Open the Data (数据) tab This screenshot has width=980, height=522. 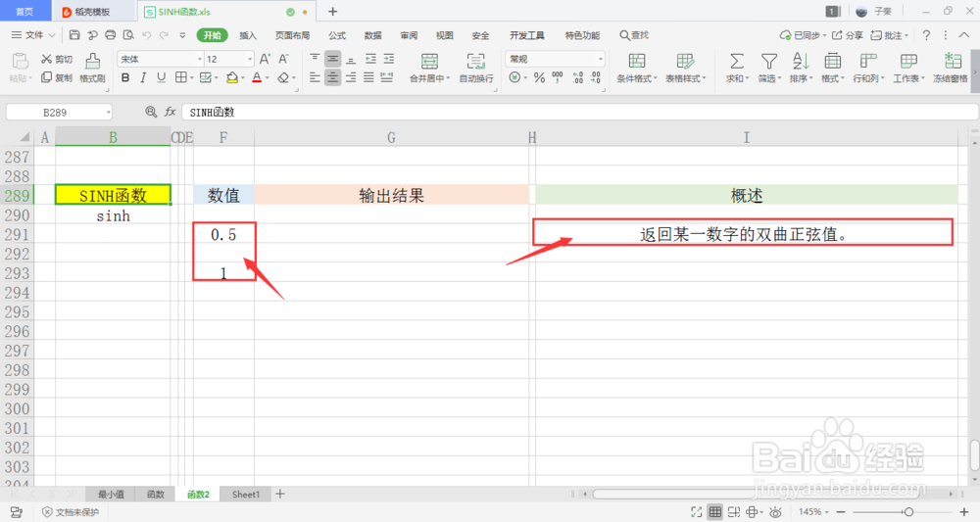pyautogui.click(x=373, y=35)
